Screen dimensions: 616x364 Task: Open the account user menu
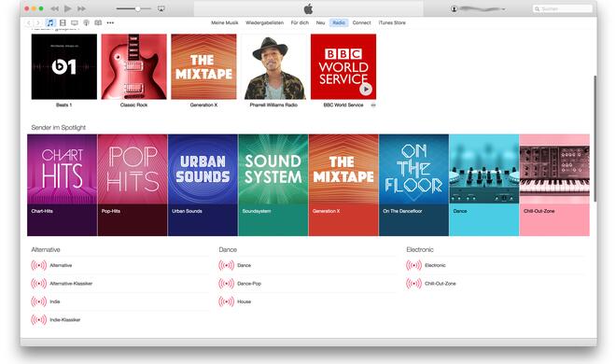point(478,8)
